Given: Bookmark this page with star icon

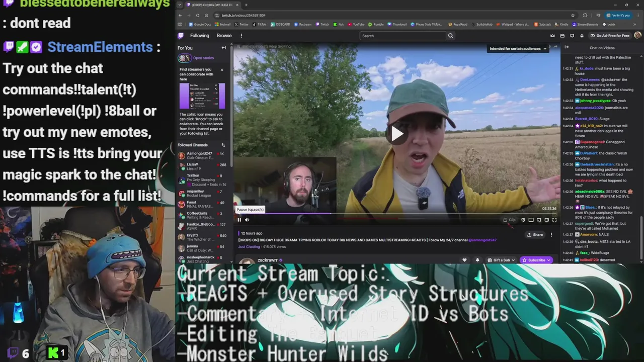Looking at the screenshot, I should click(573, 16).
